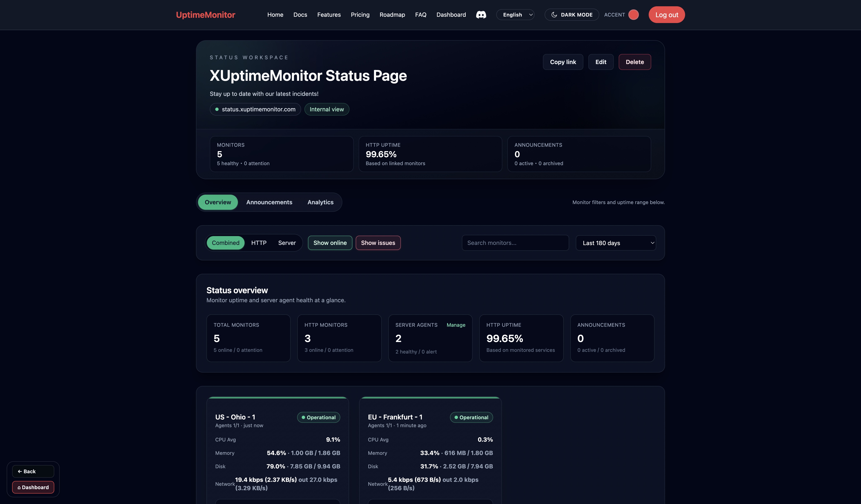Viewport: 861px width, 504px height.
Task: Click the floating home Dashboard button
Action: tap(33, 487)
